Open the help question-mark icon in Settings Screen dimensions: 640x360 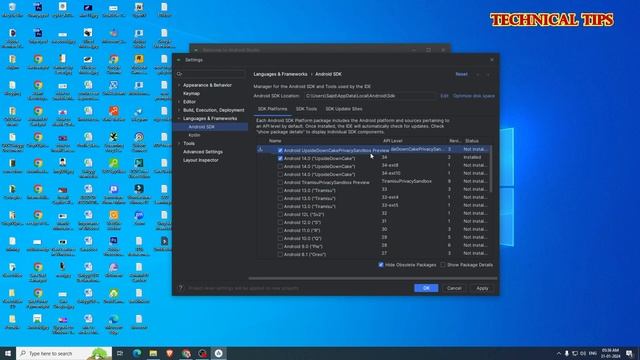[x=181, y=288]
